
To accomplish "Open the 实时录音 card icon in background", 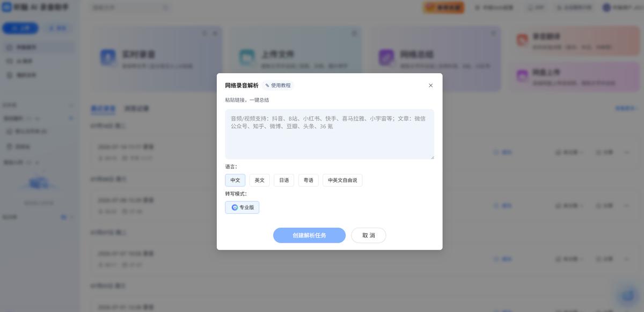I will point(108,57).
